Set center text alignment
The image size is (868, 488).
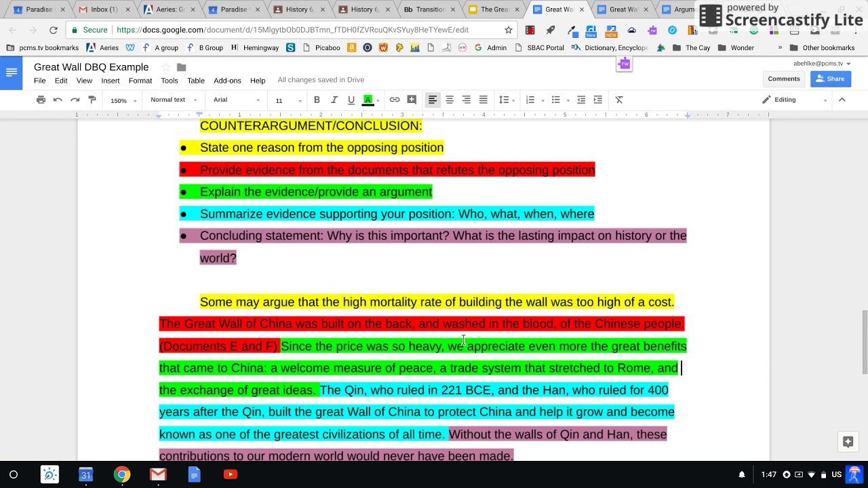pyautogui.click(x=449, y=100)
